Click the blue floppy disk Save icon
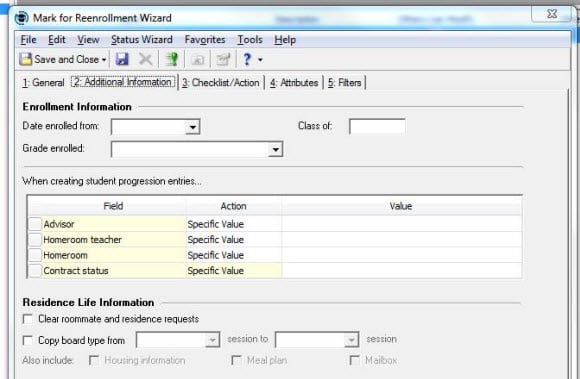The image size is (580, 379). tap(122, 59)
